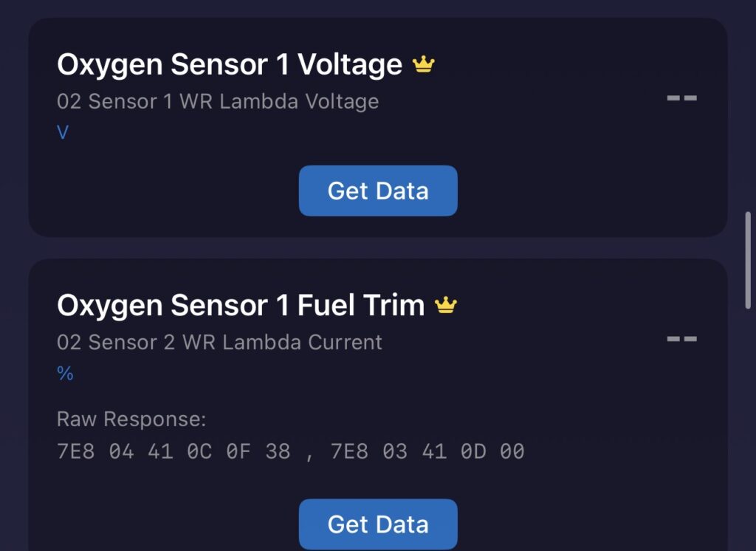The image size is (756, 551).
Task: Click the empty dashes value for sensor voltage
Action: pos(681,97)
